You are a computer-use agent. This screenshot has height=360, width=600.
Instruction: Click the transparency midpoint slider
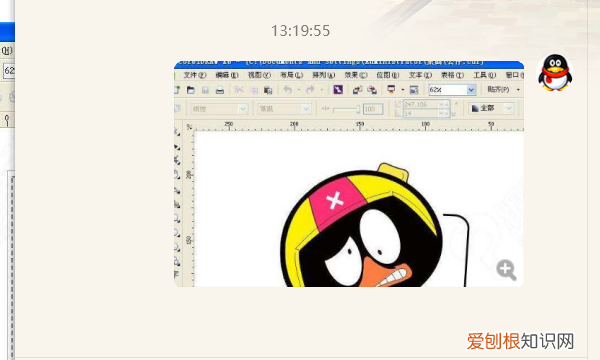346,109
